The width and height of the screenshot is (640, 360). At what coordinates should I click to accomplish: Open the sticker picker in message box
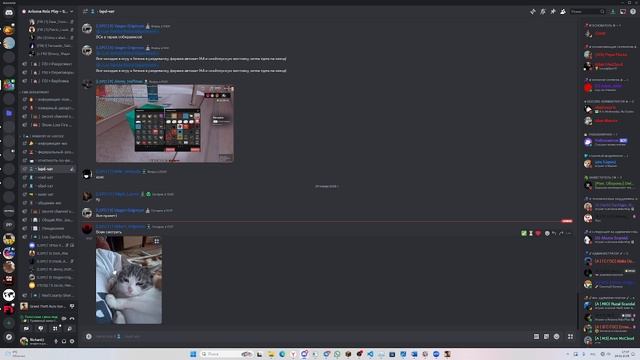point(546,336)
